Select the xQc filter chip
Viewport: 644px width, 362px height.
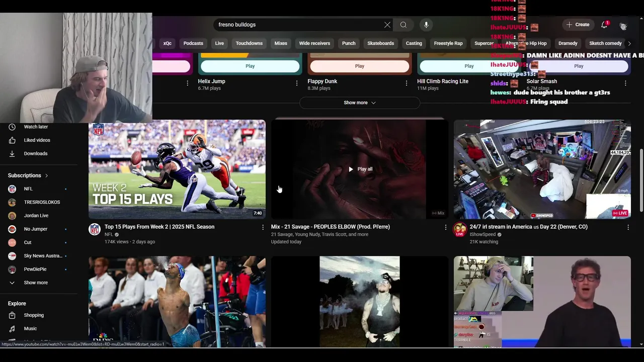(168, 43)
